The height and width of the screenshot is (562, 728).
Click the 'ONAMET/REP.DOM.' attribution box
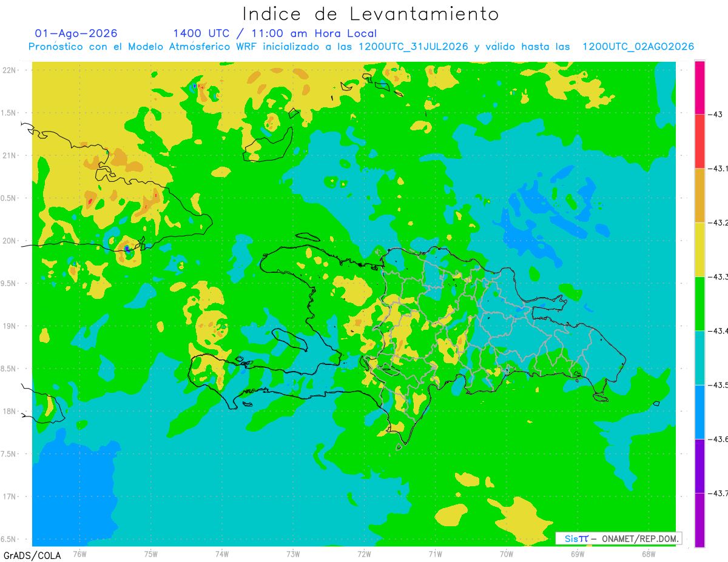(x=618, y=538)
